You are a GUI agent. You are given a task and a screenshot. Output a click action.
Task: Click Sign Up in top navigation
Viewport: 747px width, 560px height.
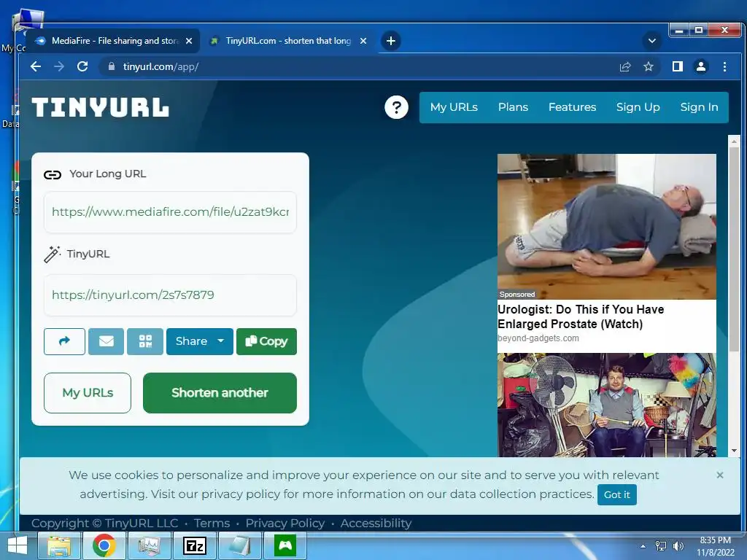pyautogui.click(x=638, y=107)
